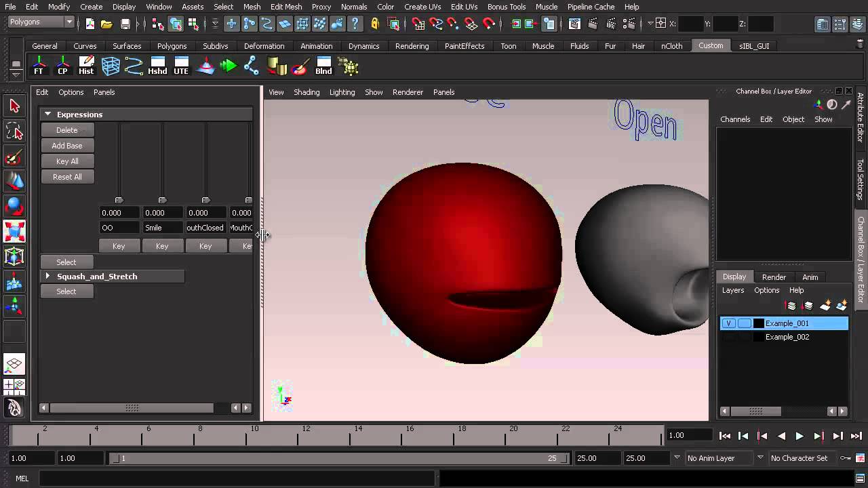Image resolution: width=868 pixels, height=488 pixels.
Task: Open the viewport Shading menu
Action: [307, 92]
